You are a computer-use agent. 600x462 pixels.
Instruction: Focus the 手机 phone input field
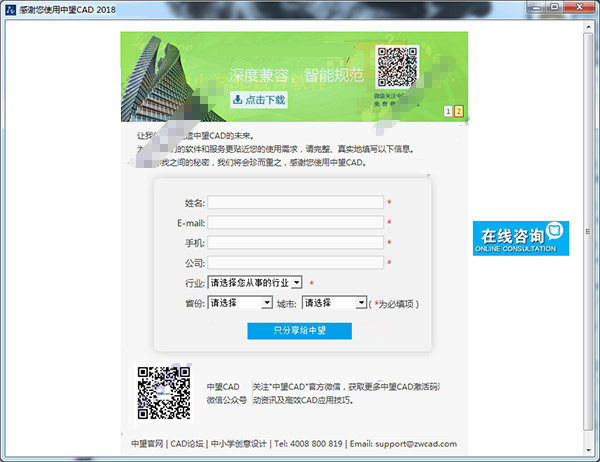click(x=295, y=242)
